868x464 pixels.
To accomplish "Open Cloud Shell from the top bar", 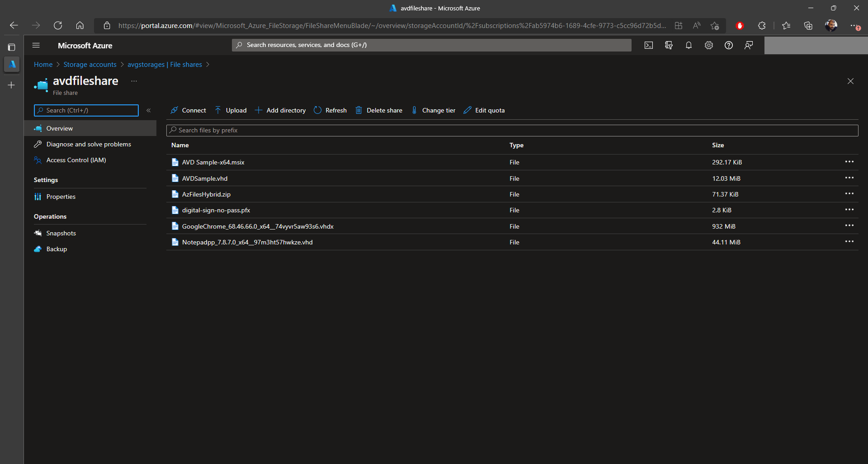I will click(x=649, y=45).
